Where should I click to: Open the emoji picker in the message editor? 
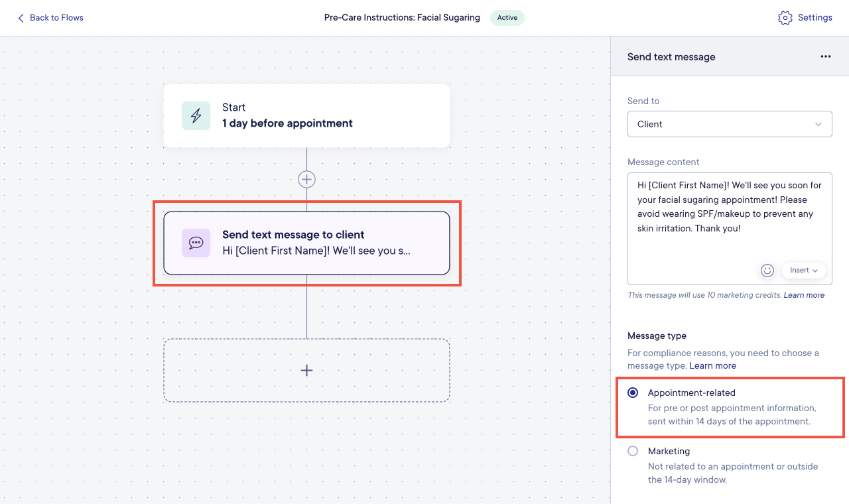click(767, 270)
